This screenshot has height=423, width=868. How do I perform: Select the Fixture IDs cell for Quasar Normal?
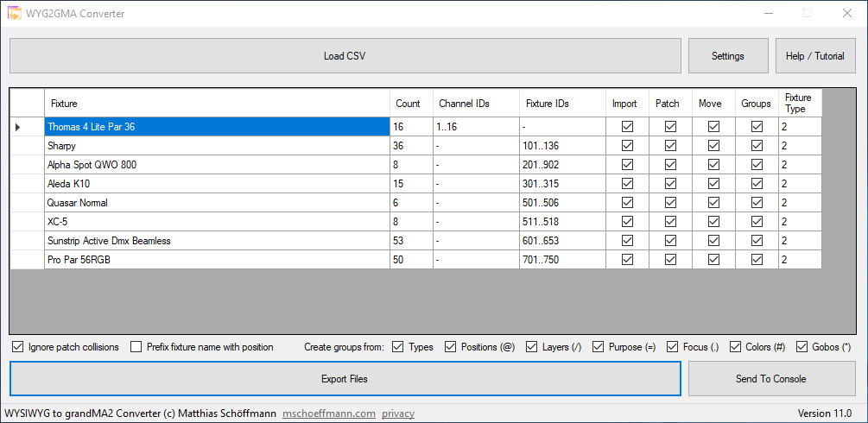(x=561, y=203)
